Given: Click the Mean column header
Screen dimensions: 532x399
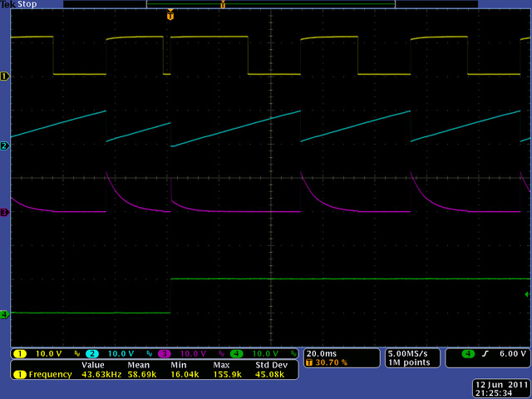Looking at the screenshot, I should coord(139,365).
